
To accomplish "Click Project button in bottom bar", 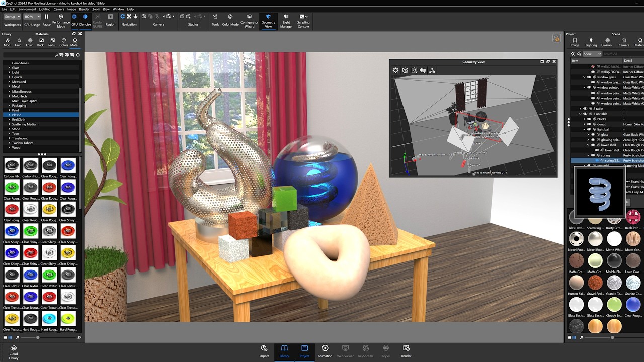I will click(304, 351).
